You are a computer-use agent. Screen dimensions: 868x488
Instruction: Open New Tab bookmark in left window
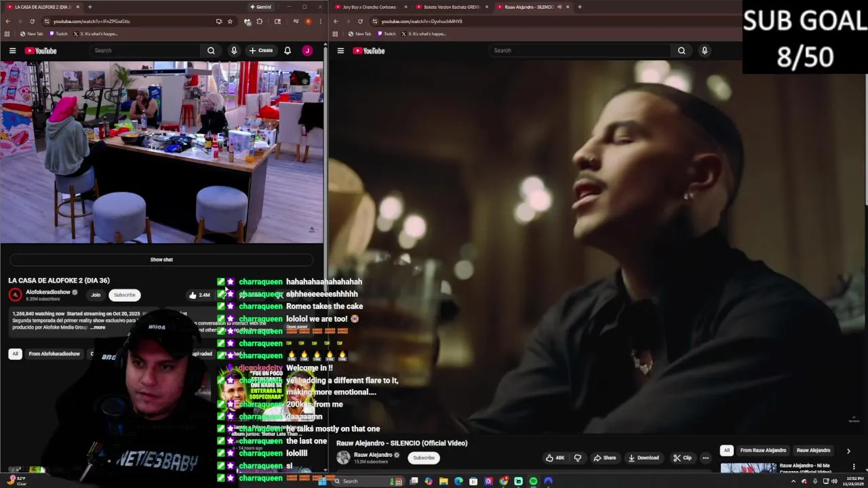pos(32,34)
